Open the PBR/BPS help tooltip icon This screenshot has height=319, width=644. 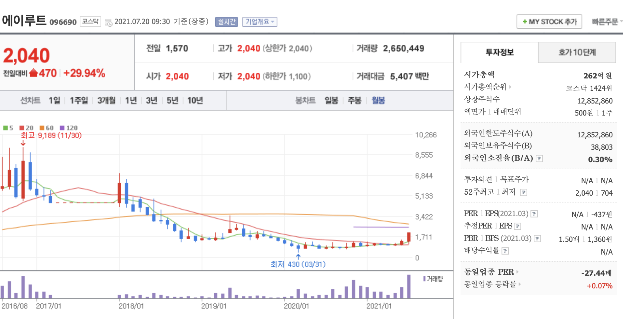pos(537,238)
